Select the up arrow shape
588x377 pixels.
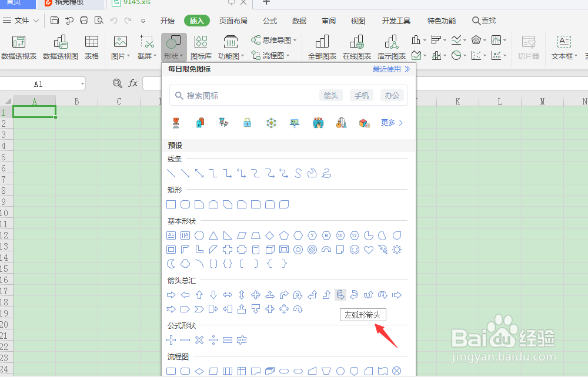[x=199, y=295]
